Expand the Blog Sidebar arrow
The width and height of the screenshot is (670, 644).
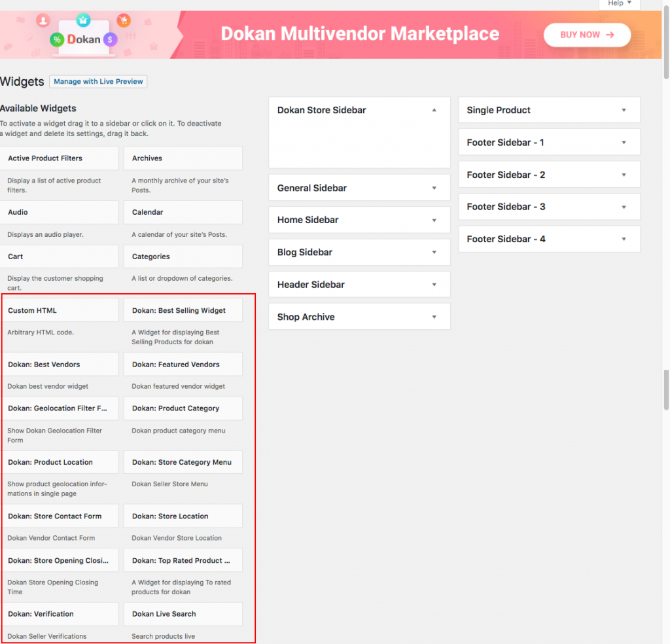(x=434, y=252)
